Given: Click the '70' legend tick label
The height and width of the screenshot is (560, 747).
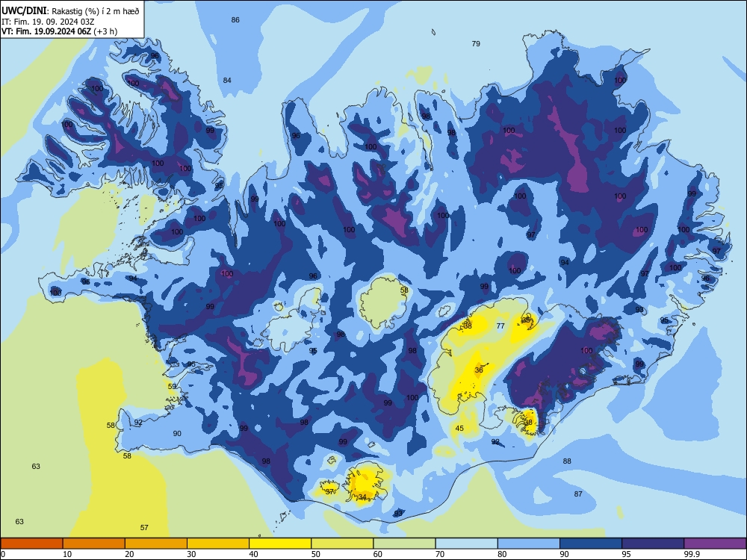Looking at the screenshot, I should point(440,554).
